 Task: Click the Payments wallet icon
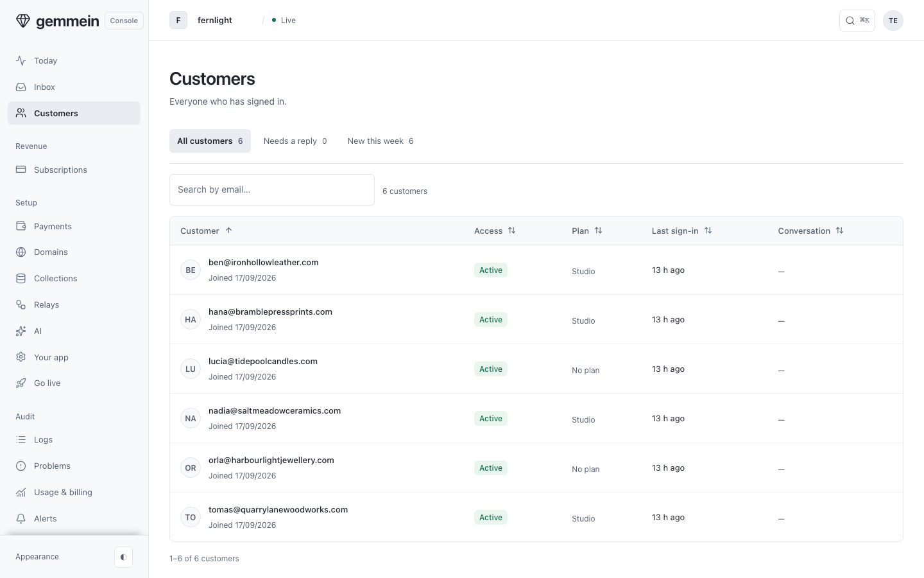coord(21,226)
